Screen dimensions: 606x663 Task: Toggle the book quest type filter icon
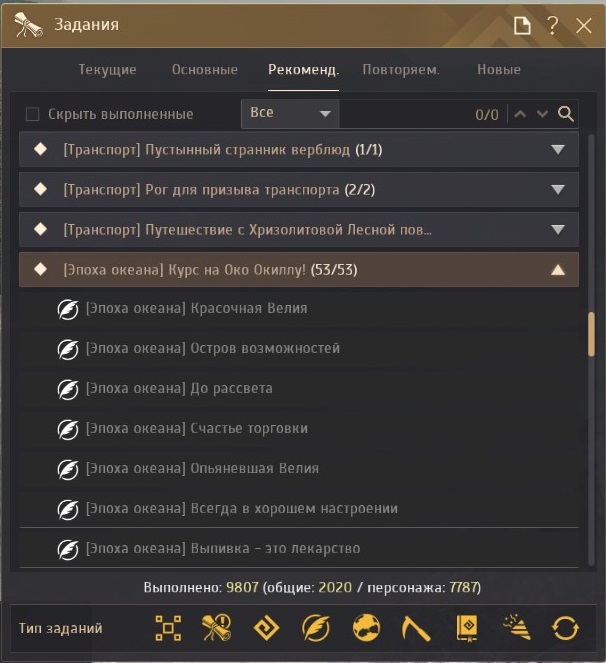coord(466,628)
